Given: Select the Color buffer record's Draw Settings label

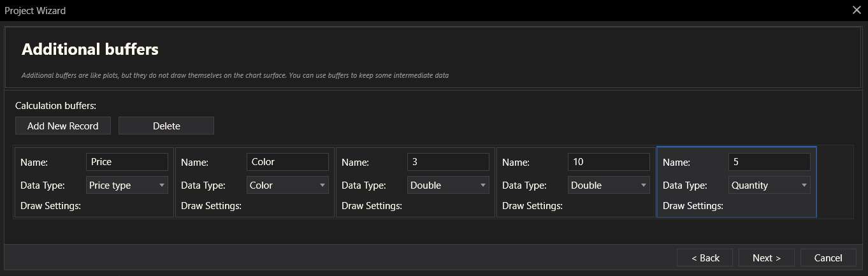Looking at the screenshot, I should 211,206.
